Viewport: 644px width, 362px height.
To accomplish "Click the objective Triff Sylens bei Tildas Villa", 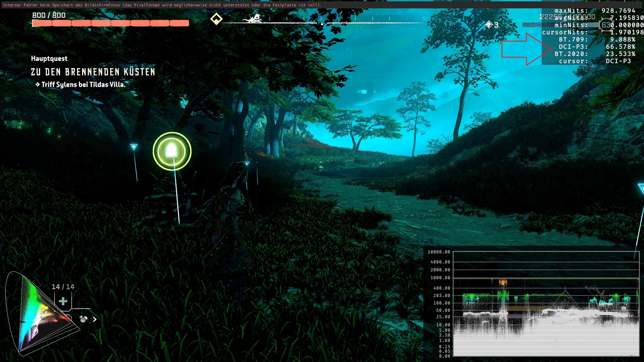I will [84, 85].
